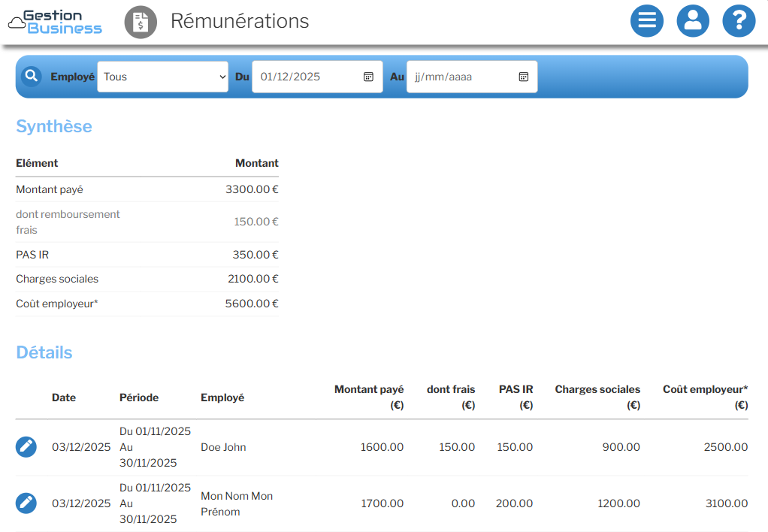This screenshot has height=532, width=768.
Task: Click the Employé column header
Action: [x=222, y=397]
